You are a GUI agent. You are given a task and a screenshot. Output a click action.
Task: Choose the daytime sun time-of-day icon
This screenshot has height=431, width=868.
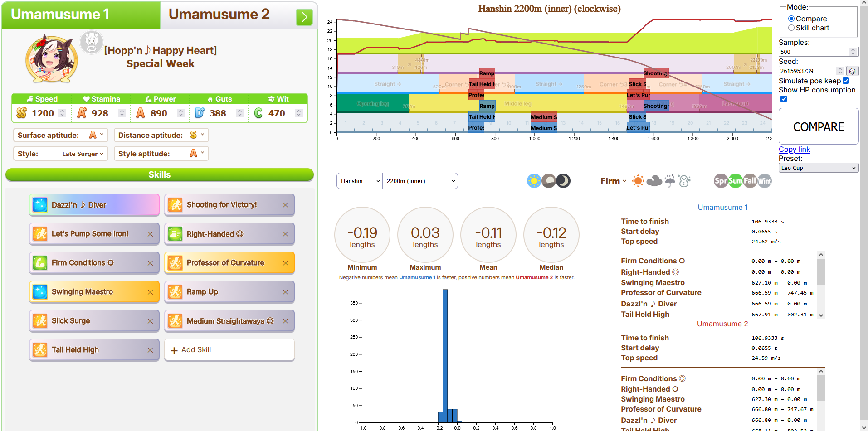click(x=534, y=181)
